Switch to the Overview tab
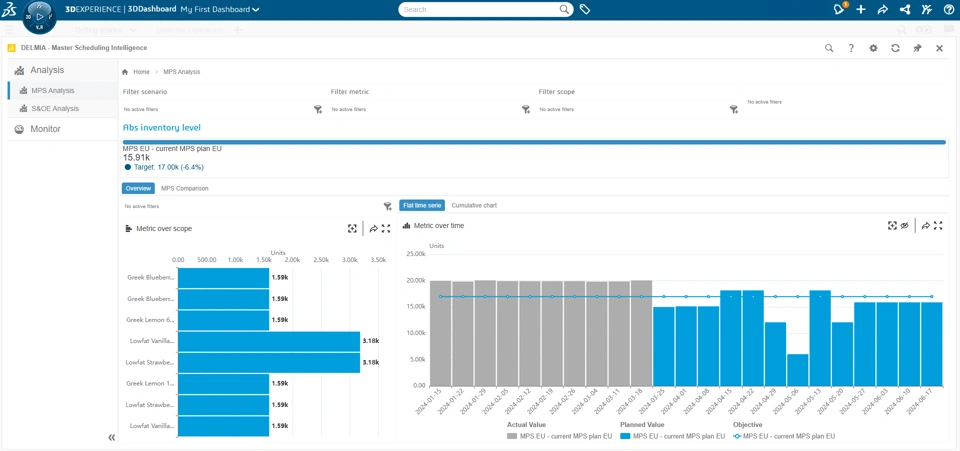Image resolution: width=960 pixels, height=451 pixels. 138,188
